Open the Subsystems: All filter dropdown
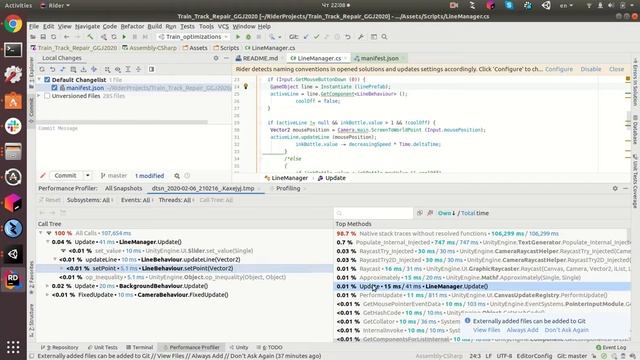The image size is (640, 360). click(x=90, y=200)
